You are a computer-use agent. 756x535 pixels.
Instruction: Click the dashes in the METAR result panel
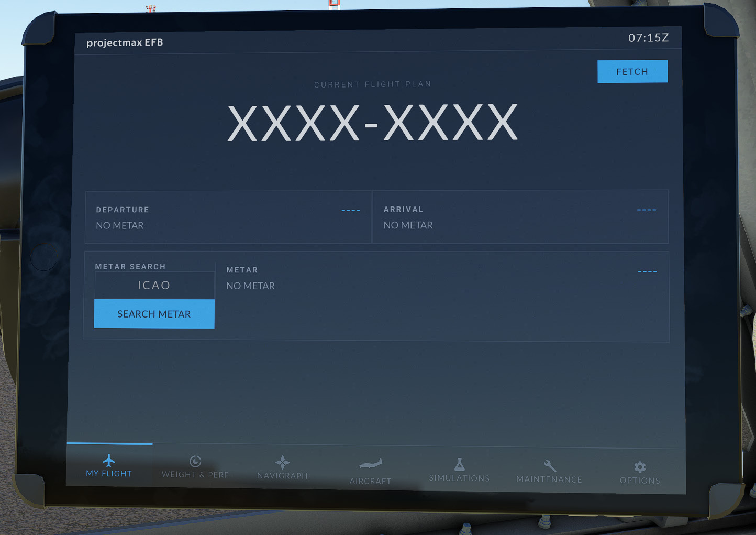(647, 271)
